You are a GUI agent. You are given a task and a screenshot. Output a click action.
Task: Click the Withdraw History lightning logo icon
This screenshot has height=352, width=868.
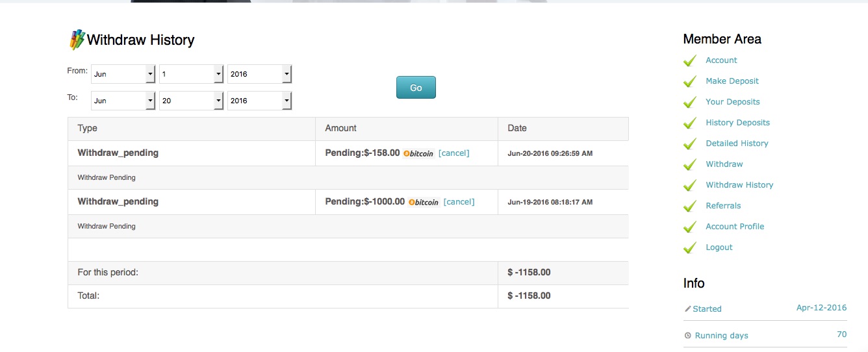click(x=77, y=40)
